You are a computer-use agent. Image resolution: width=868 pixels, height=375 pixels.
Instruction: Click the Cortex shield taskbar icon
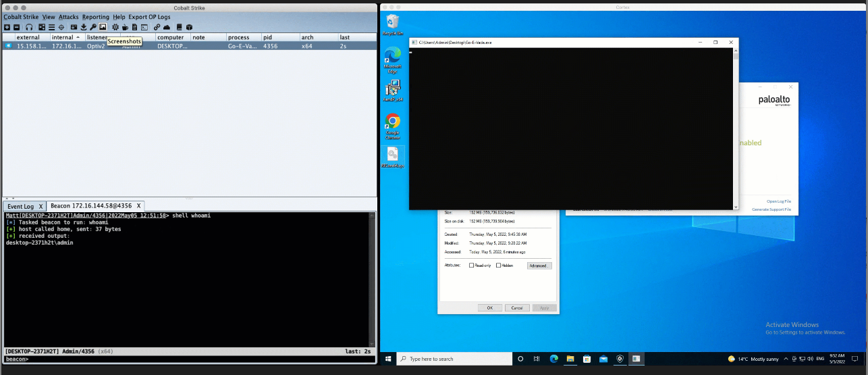620,359
